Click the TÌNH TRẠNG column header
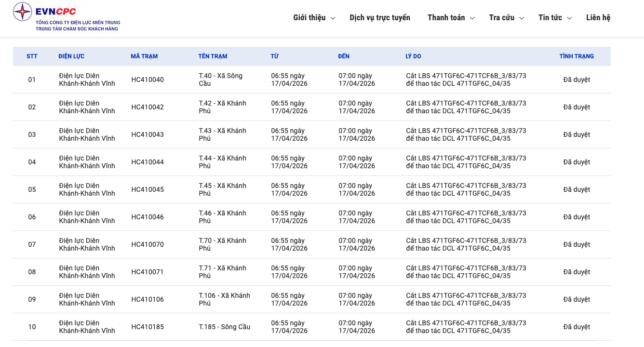 577,56
